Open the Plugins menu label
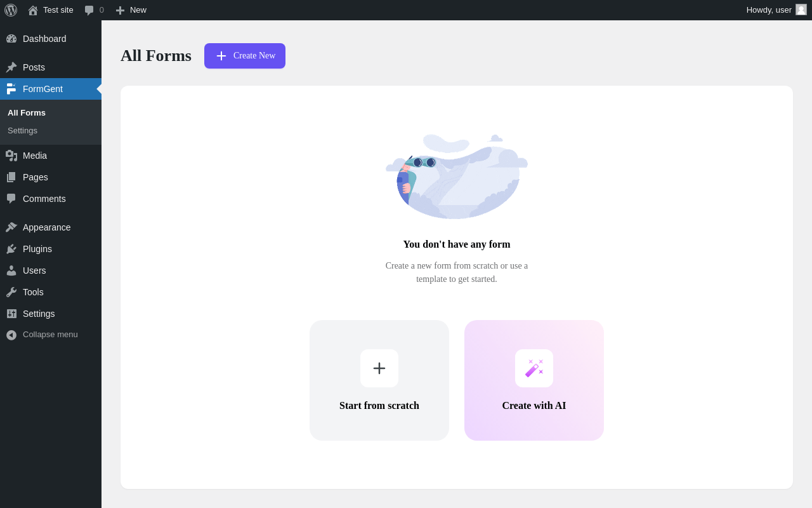Viewport: 812px width, 508px height. click(37, 249)
